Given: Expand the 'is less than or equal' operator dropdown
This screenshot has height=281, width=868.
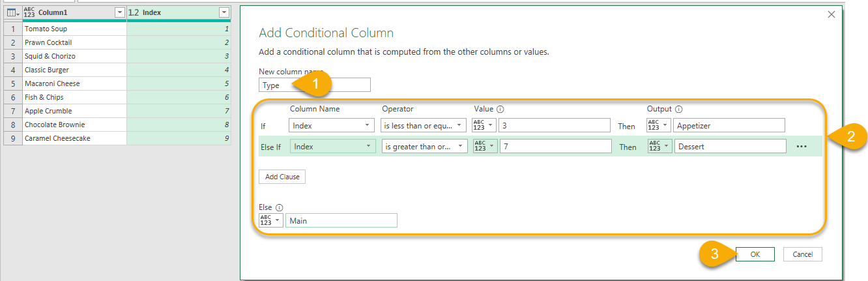Looking at the screenshot, I should coord(424,125).
